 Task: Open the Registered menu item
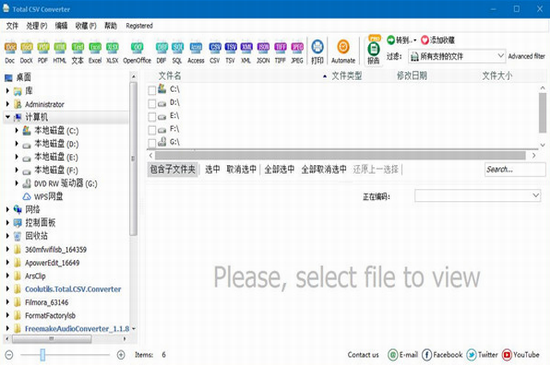pos(139,26)
